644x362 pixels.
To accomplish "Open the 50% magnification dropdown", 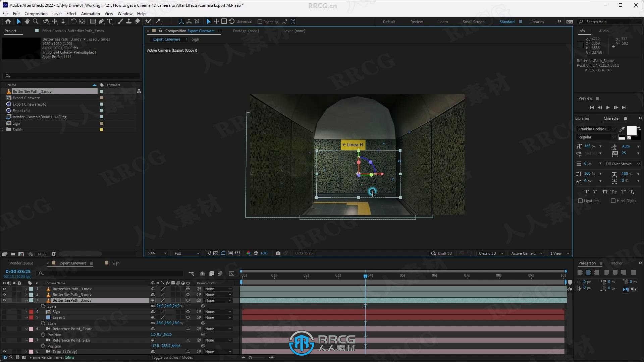I will pos(157,253).
